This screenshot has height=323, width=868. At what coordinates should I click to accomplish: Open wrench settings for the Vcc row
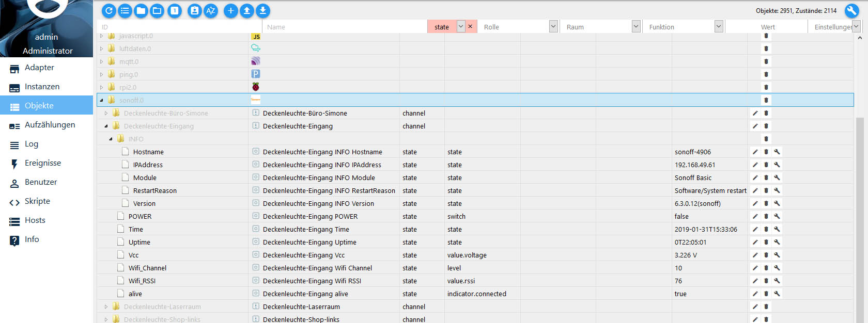click(x=777, y=255)
